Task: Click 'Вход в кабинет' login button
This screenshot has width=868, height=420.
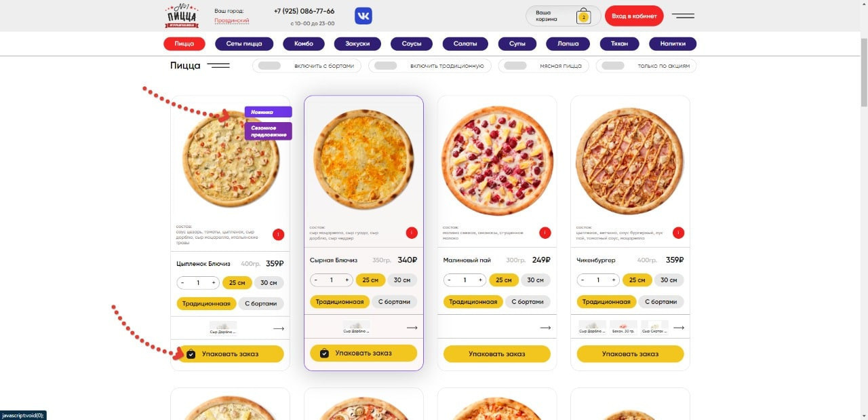Action: [x=634, y=16]
